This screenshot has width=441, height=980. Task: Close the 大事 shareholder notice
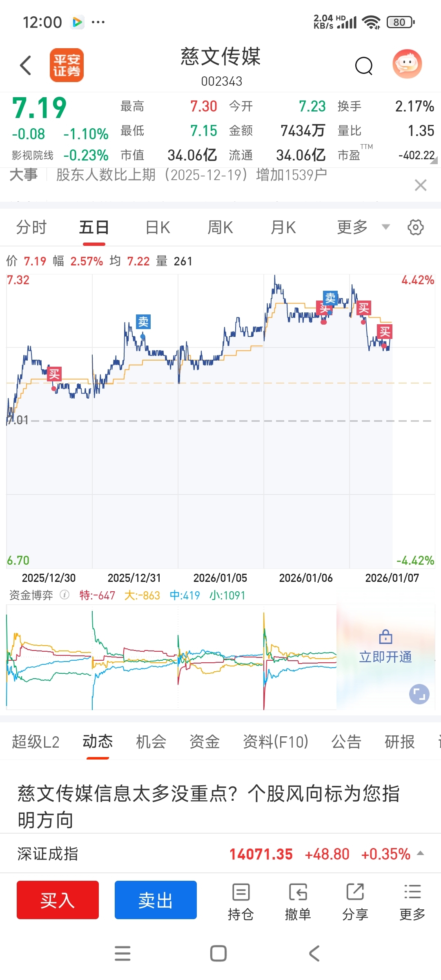coord(421,185)
